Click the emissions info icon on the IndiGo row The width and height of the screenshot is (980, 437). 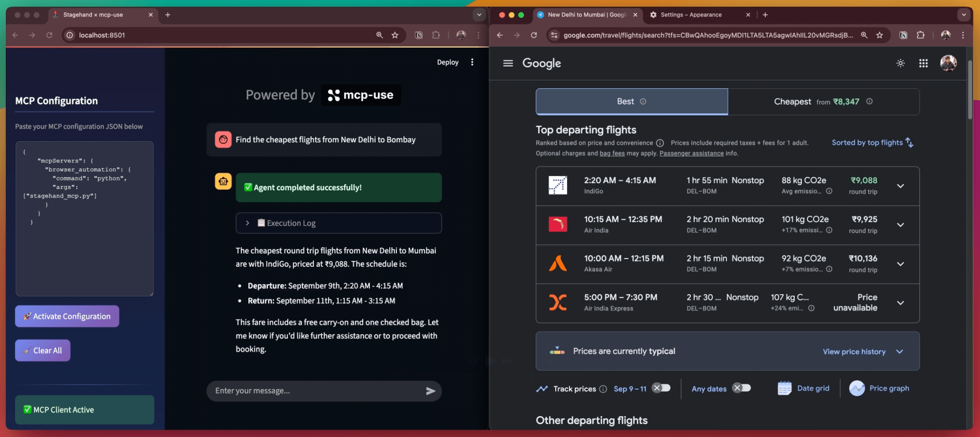(x=829, y=191)
